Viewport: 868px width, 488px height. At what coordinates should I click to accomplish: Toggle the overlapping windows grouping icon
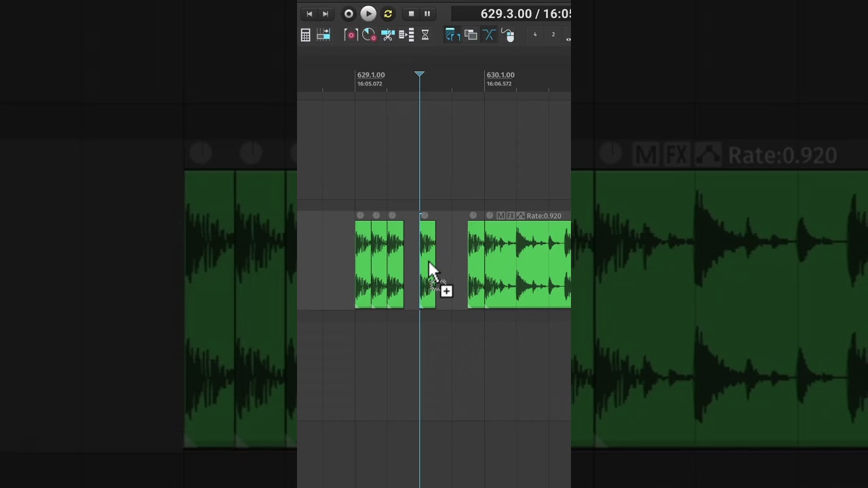click(x=471, y=35)
